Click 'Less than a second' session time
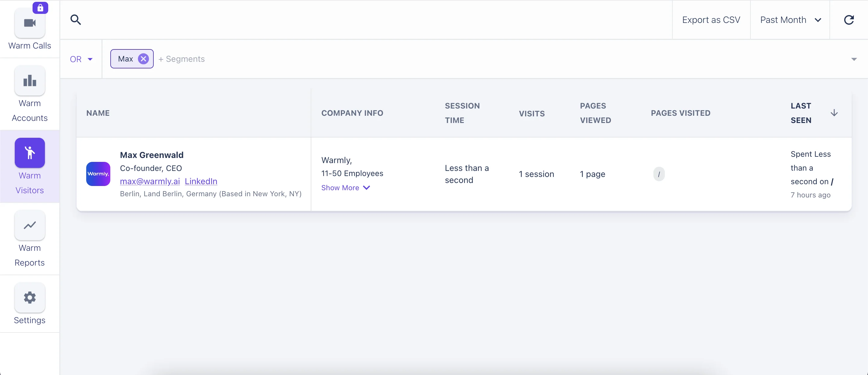The height and width of the screenshot is (375, 868). pyautogui.click(x=467, y=174)
